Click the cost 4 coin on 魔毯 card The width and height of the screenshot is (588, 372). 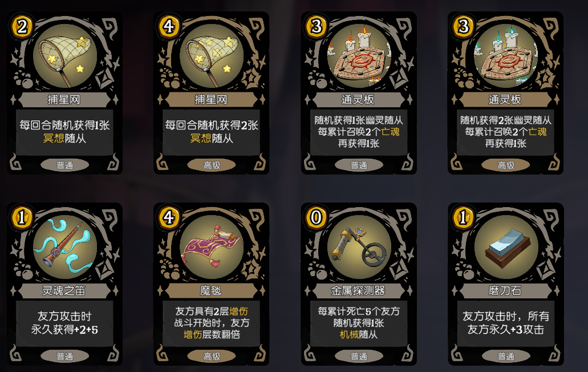point(169,217)
